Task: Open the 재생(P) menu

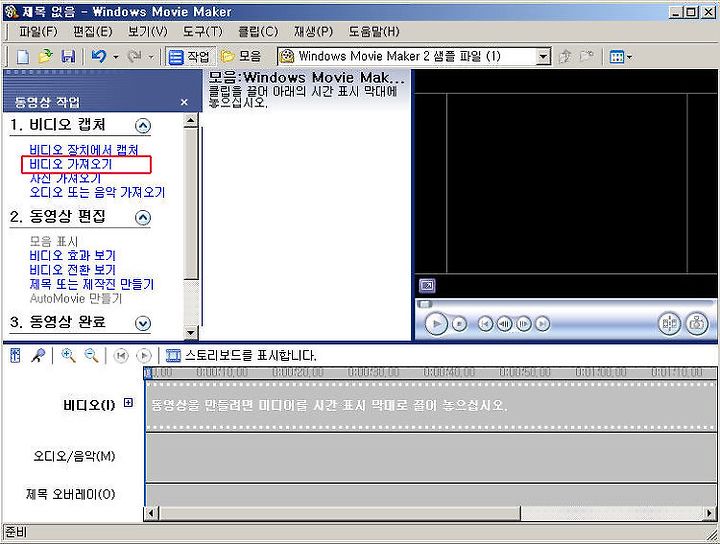Action: point(313,32)
